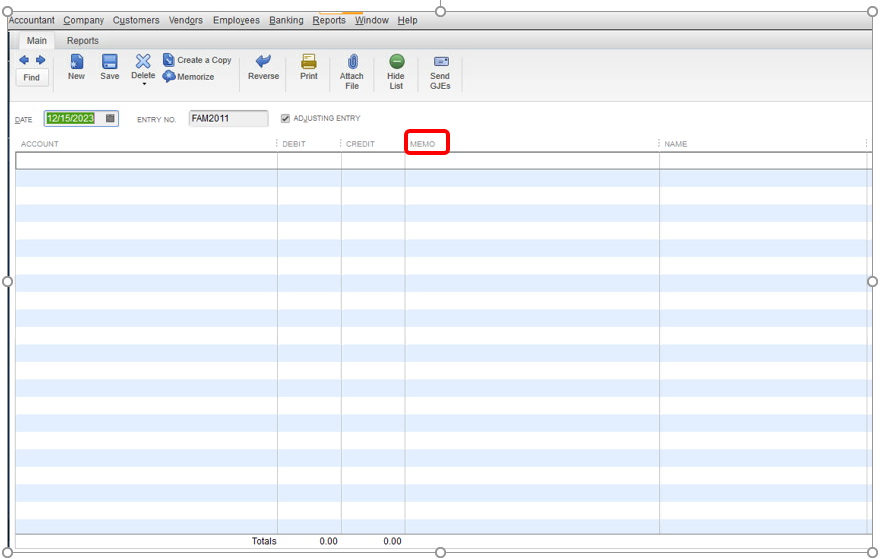Open the Reports menu in menu bar
This screenshot has height=559, width=883.
[x=329, y=20]
